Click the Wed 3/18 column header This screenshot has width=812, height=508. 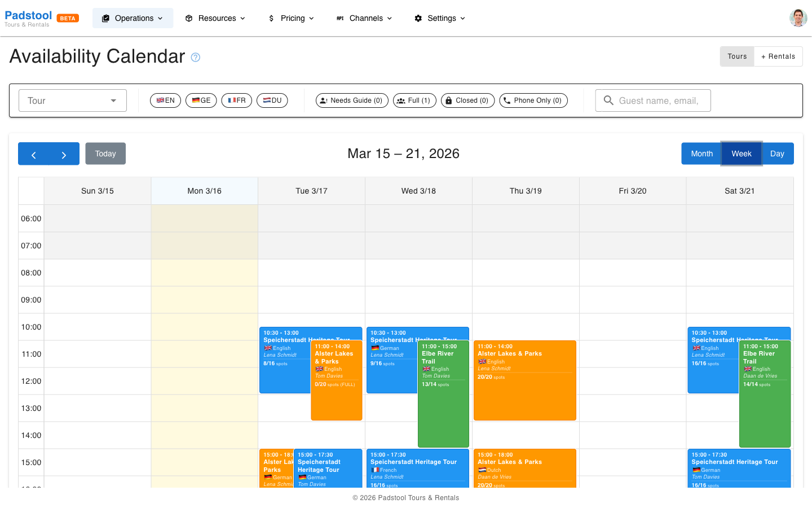(418, 191)
